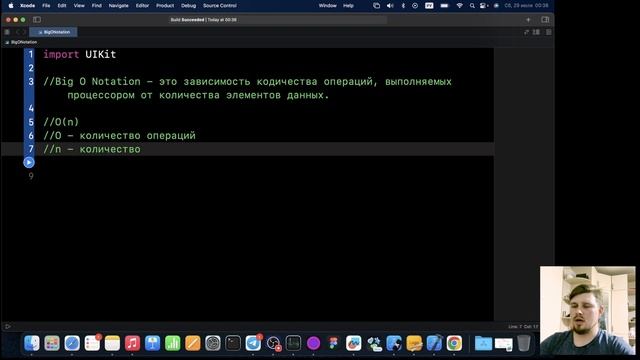
Task: Go back with the left chevron
Action: coord(18,32)
